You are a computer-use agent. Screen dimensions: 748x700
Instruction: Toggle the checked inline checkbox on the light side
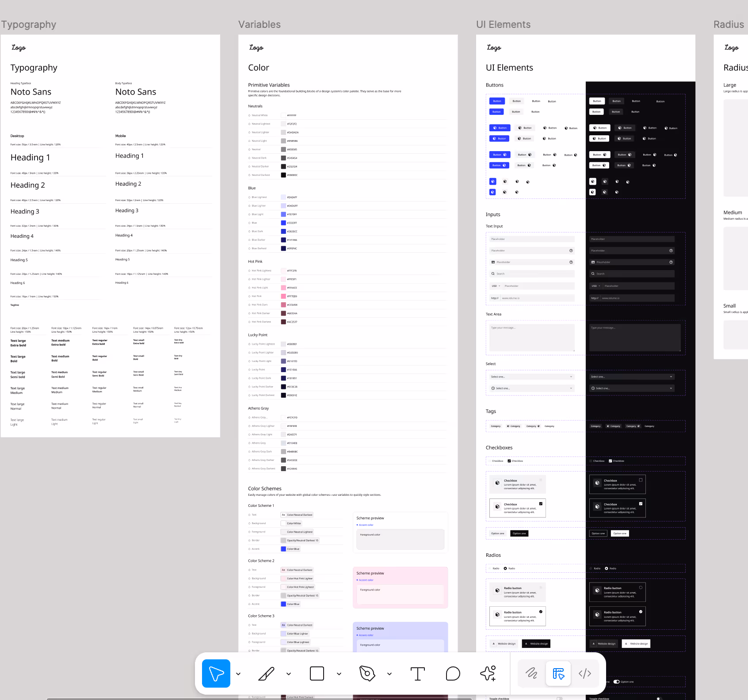click(509, 461)
